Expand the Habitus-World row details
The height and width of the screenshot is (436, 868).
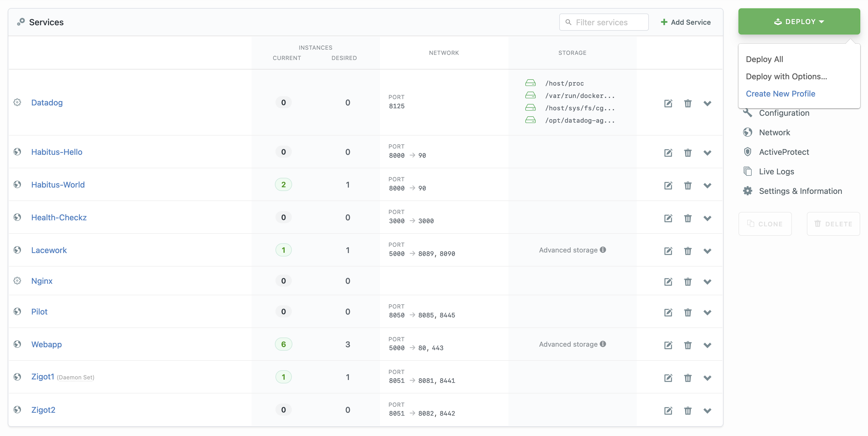708,185
